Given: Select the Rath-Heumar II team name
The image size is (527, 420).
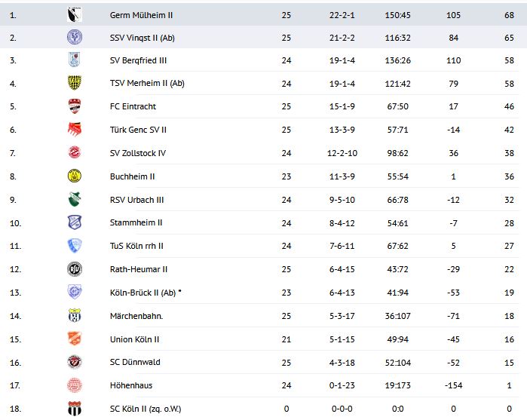Looking at the screenshot, I should point(139,269).
